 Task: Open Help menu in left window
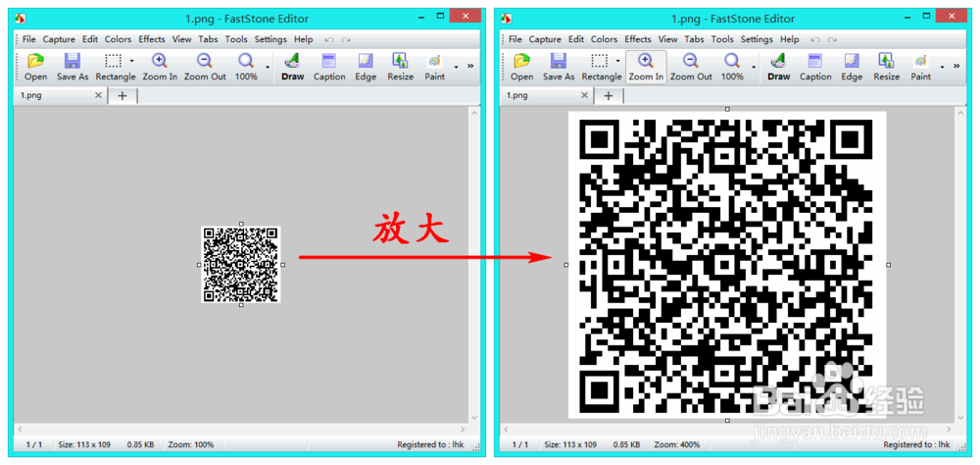tap(303, 39)
